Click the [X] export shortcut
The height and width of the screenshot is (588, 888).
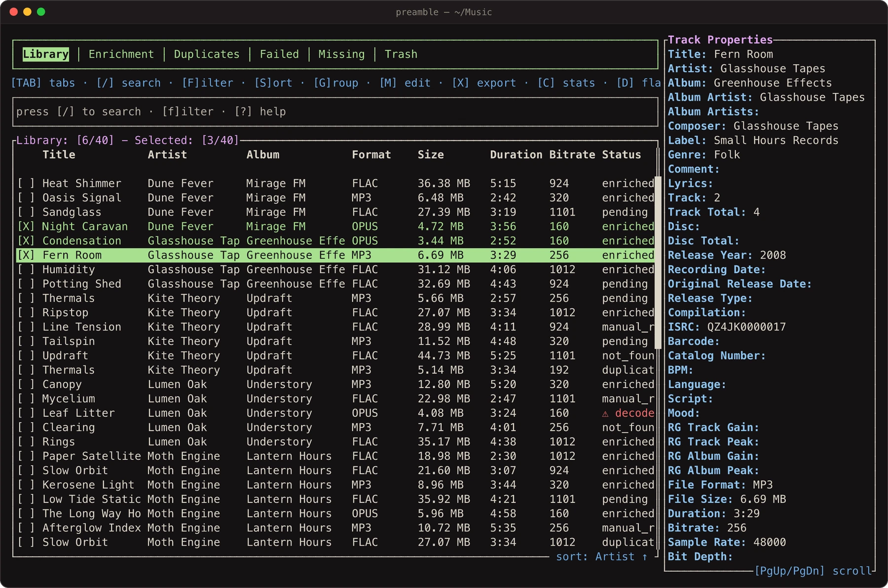point(484,83)
